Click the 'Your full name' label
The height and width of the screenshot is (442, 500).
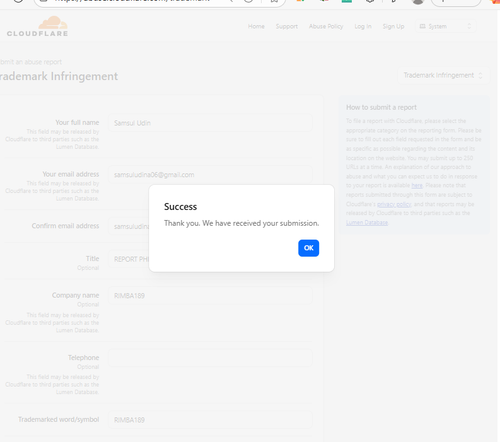click(x=77, y=122)
